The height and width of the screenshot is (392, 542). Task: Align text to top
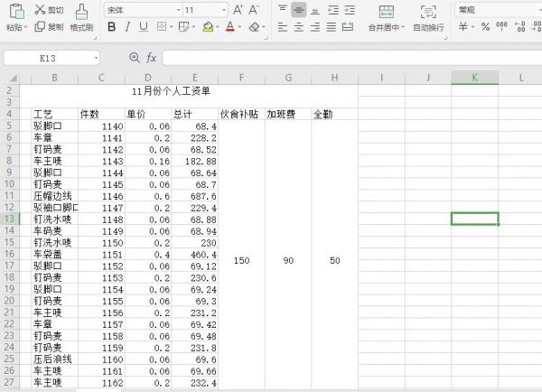pyautogui.click(x=283, y=10)
